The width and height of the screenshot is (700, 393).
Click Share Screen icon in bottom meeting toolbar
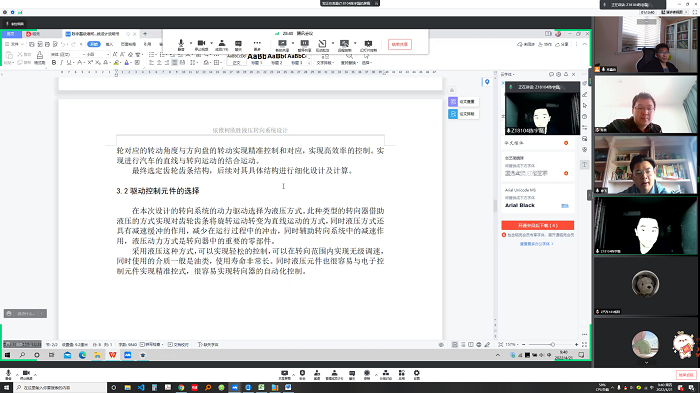coord(284,373)
